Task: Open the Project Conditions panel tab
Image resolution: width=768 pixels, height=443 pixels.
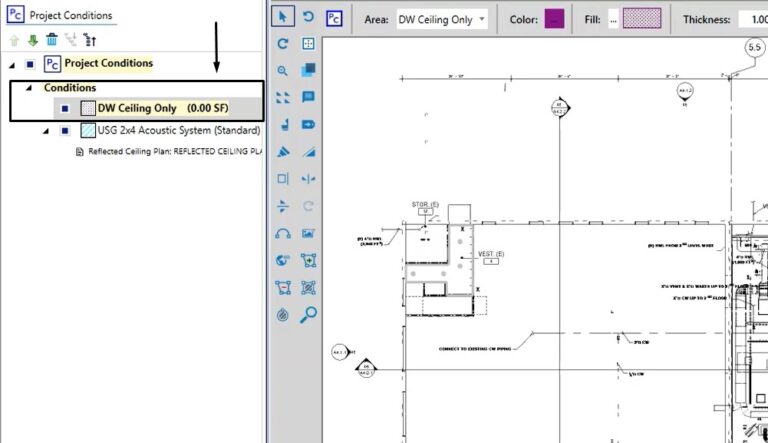Action: point(62,15)
